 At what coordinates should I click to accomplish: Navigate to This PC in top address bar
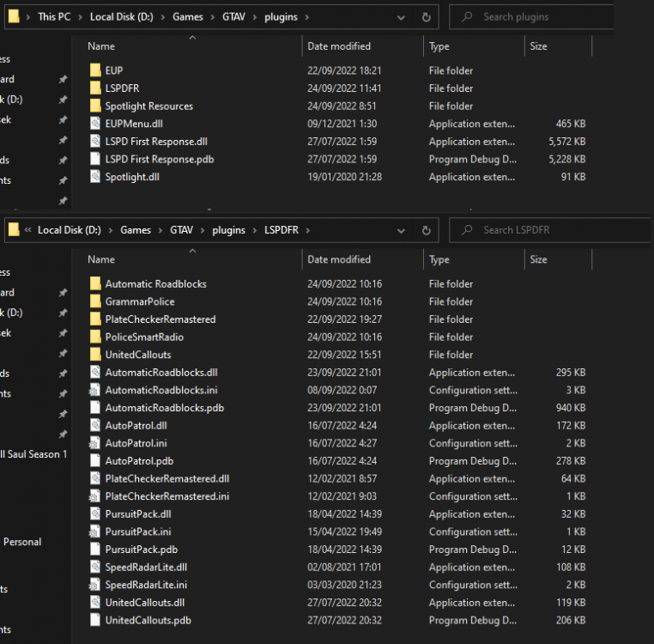click(54, 16)
